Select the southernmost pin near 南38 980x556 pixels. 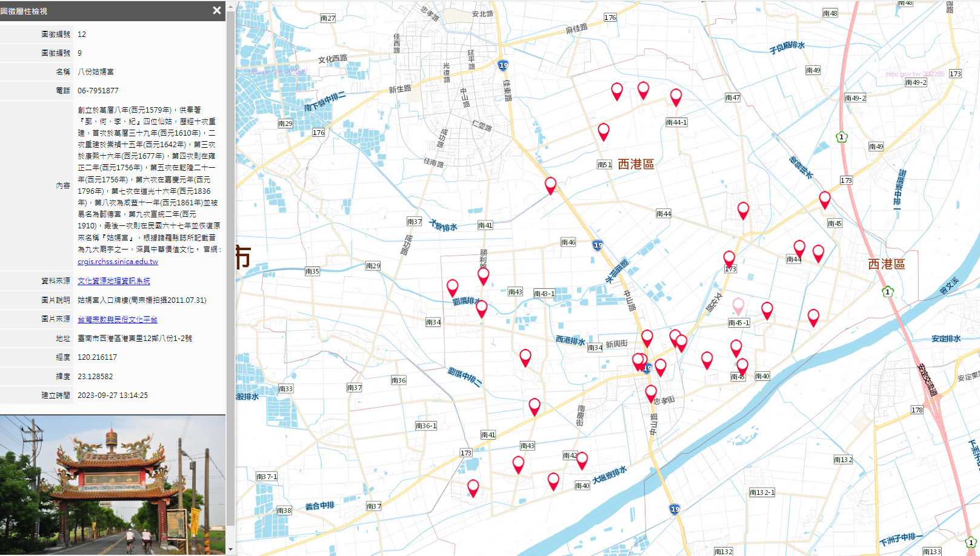click(474, 487)
